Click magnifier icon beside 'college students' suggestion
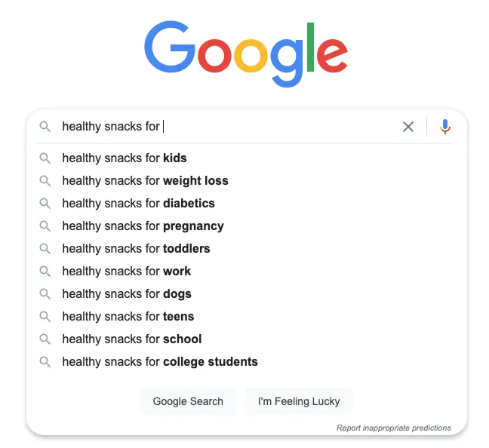Image resolution: width=489 pixels, height=448 pixels. point(45,362)
